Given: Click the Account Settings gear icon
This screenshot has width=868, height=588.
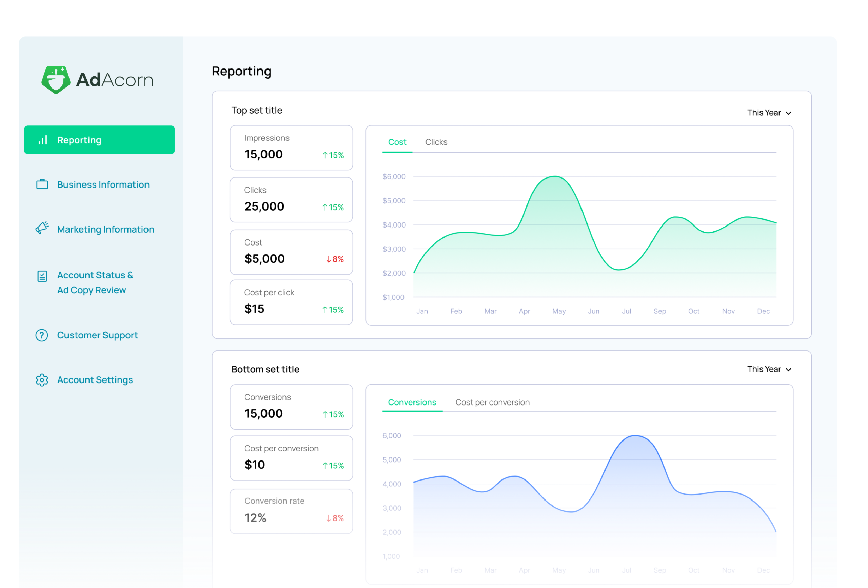Looking at the screenshot, I should [42, 380].
